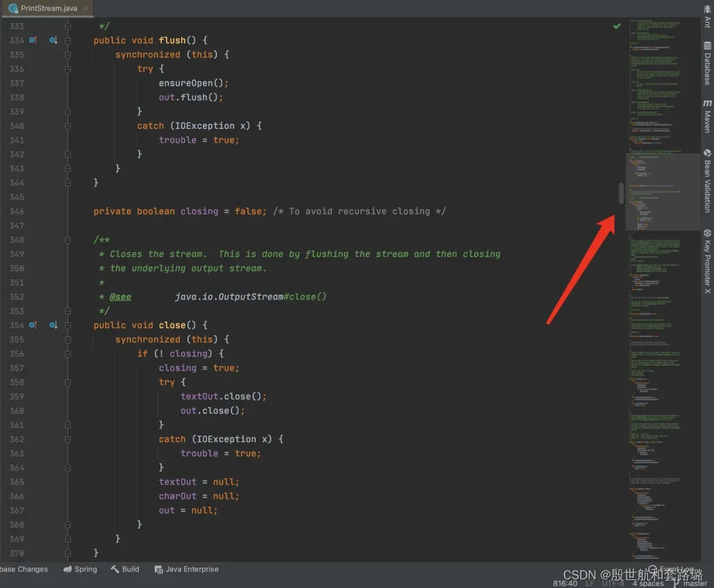714x588 pixels.
Task: Click the master branch widget
Action: [695, 583]
